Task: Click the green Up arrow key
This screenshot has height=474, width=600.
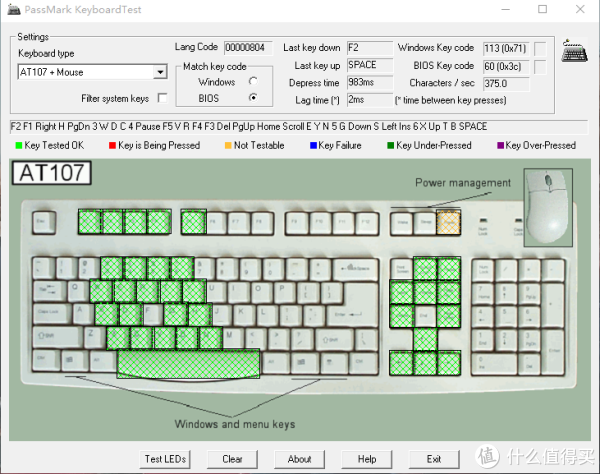Action: click(x=425, y=339)
